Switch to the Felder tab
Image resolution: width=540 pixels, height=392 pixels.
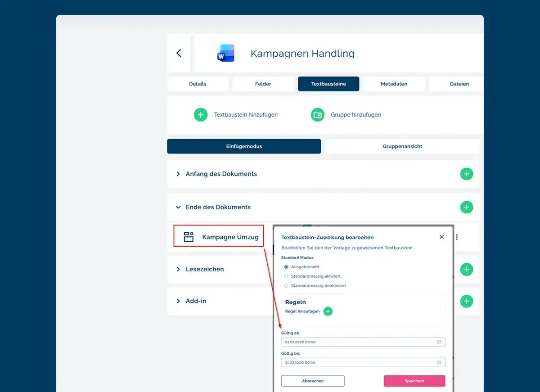pos(263,84)
